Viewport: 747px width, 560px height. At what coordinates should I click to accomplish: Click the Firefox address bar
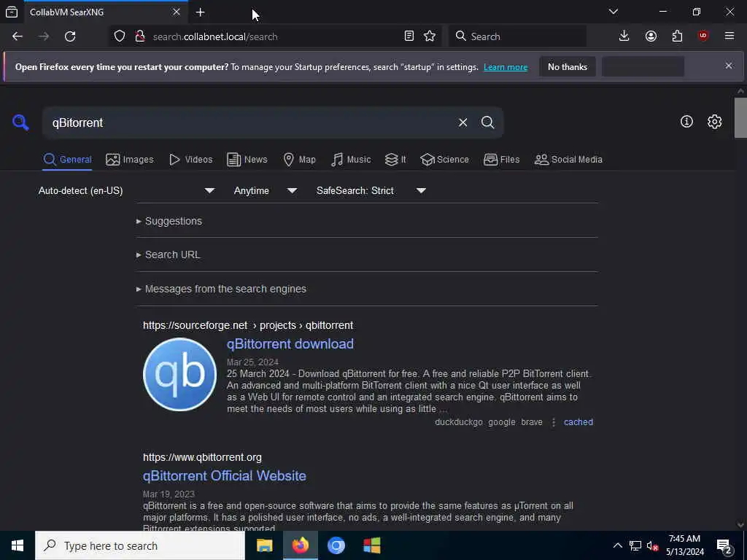(x=274, y=36)
